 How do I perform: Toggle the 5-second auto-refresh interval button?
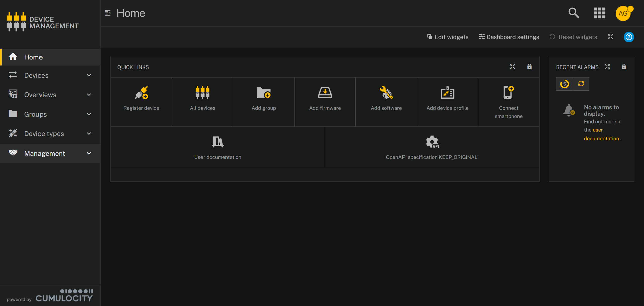coord(564,84)
